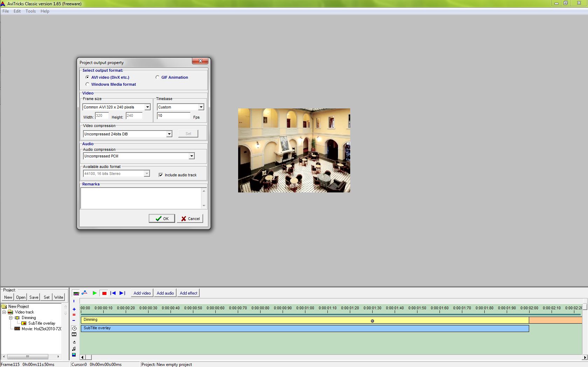
Task: Click the Add video button
Action: (142, 293)
